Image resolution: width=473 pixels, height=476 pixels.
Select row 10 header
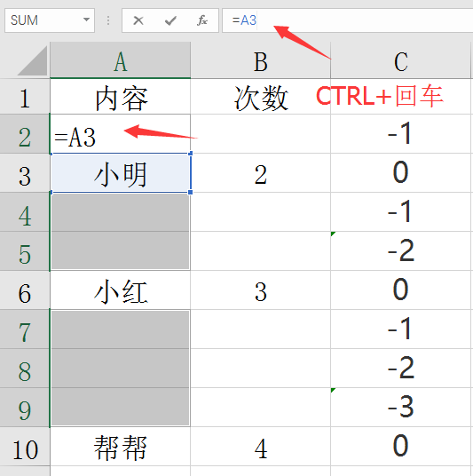25,447
